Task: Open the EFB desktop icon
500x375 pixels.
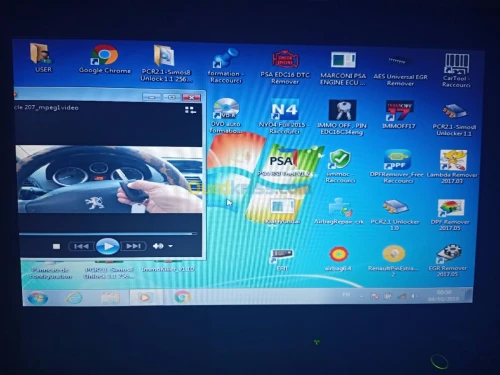Action: click(x=282, y=256)
